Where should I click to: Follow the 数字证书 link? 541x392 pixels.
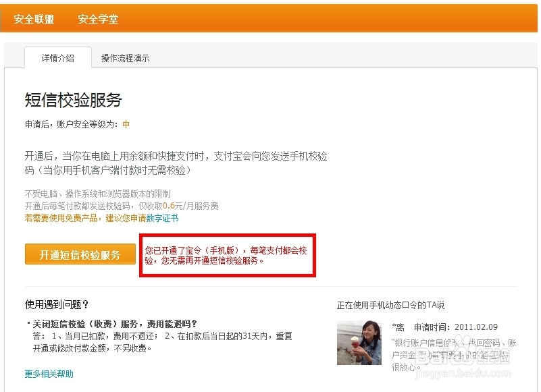click(163, 218)
